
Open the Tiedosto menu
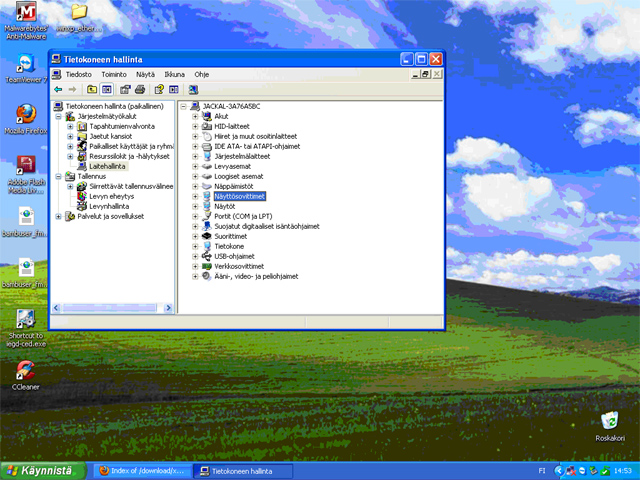pos(79,74)
